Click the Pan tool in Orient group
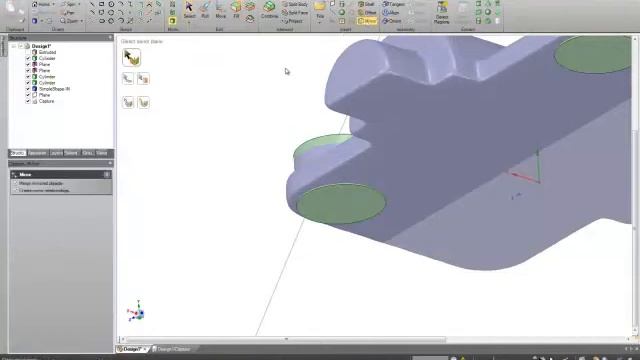Viewport: 640px width, 360px height. coord(67,13)
